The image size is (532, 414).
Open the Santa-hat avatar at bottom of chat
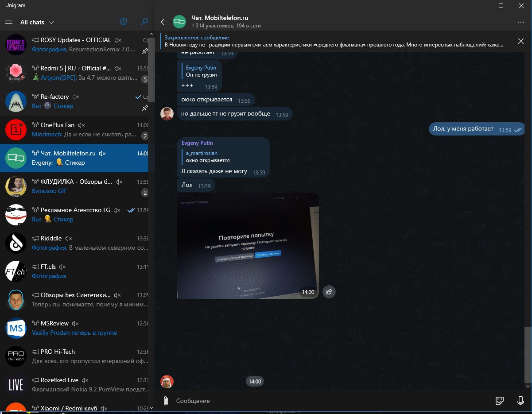click(167, 381)
